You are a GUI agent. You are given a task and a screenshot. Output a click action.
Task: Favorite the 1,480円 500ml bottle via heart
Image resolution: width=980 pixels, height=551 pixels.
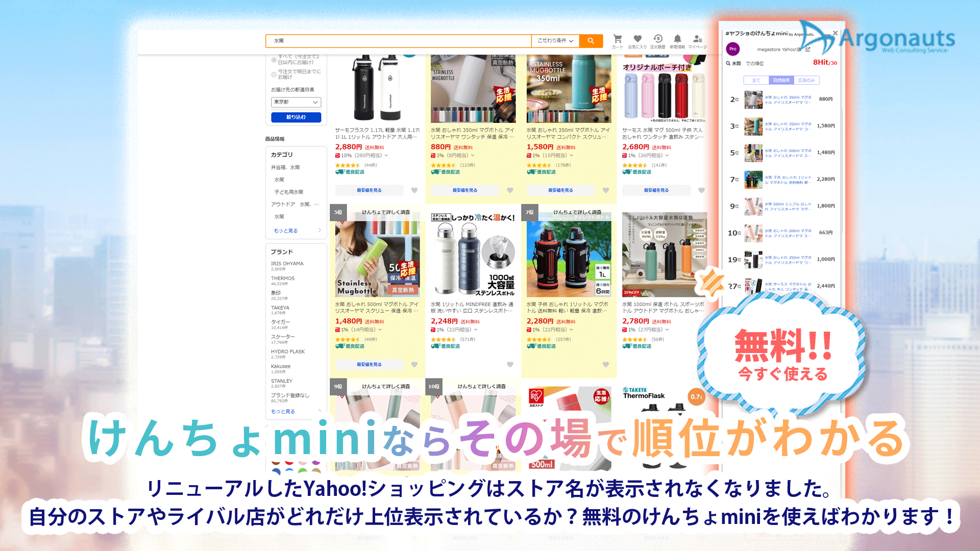414,364
